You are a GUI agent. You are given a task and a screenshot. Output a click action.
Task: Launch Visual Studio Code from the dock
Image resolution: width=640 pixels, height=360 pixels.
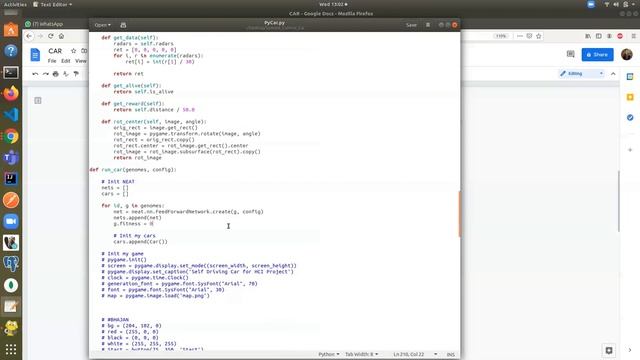(11, 115)
